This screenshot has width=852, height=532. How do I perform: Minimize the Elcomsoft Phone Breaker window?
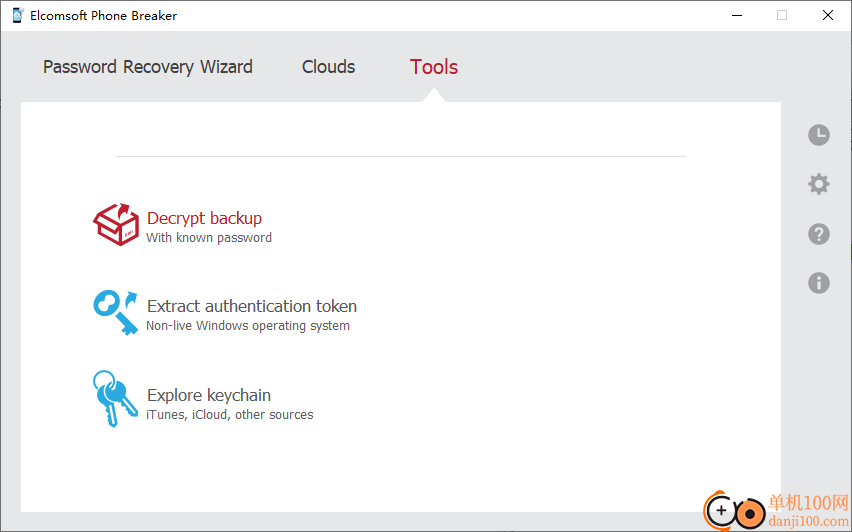pos(737,15)
